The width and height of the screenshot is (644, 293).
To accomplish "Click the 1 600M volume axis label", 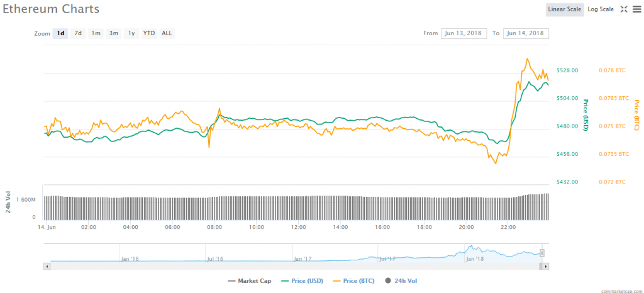I will [26, 199].
